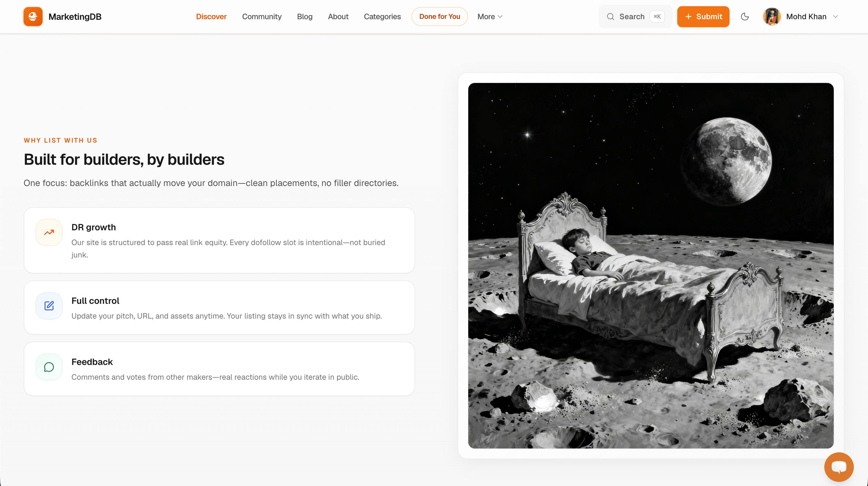
Task: Click the Feedback speech bubble icon
Action: coord(49,367)
